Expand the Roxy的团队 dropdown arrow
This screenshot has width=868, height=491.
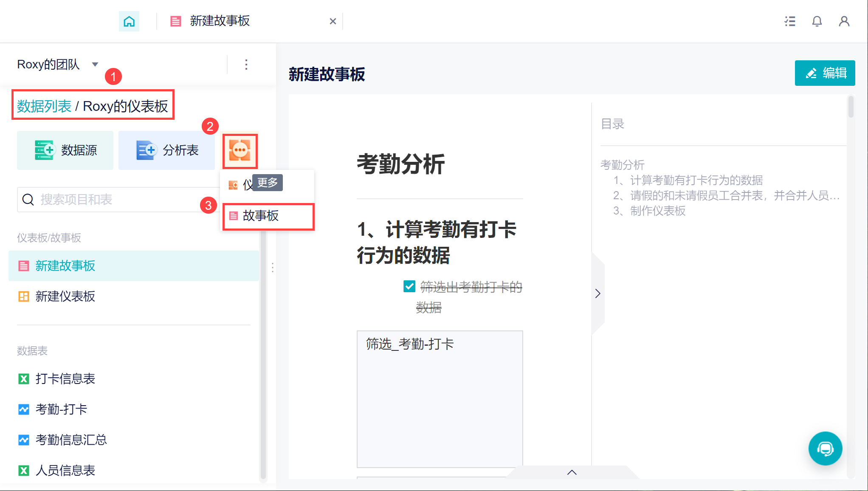coord(95,65)
